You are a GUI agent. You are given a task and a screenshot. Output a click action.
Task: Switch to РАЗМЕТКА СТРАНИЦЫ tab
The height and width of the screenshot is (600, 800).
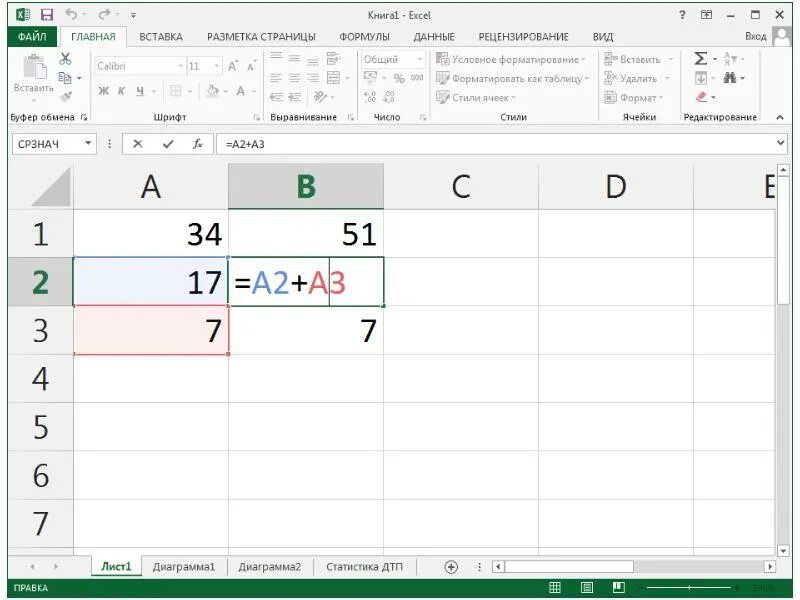click(x=261, y=37)
